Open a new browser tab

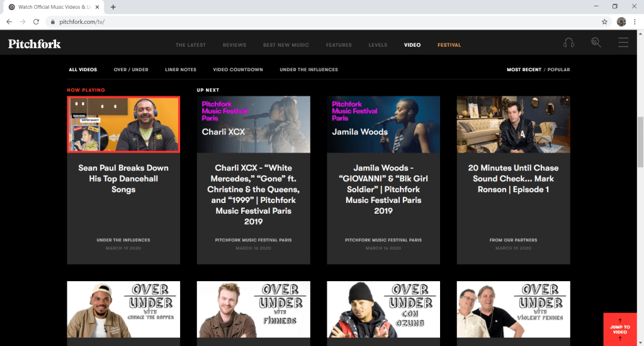pyautogui.click(x=113, y=7)
